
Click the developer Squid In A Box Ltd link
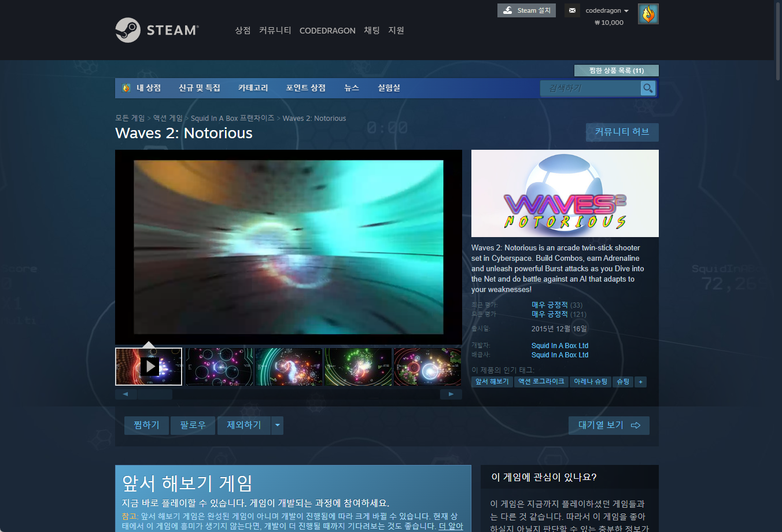pyautogui.click(x=560, y=346)
